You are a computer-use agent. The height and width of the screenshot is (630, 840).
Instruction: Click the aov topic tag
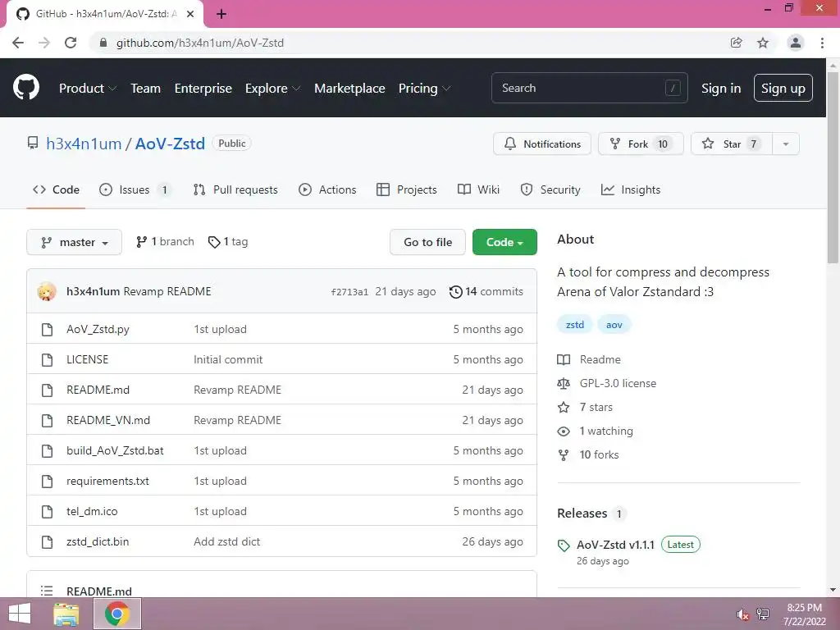[x=614, y=325]
